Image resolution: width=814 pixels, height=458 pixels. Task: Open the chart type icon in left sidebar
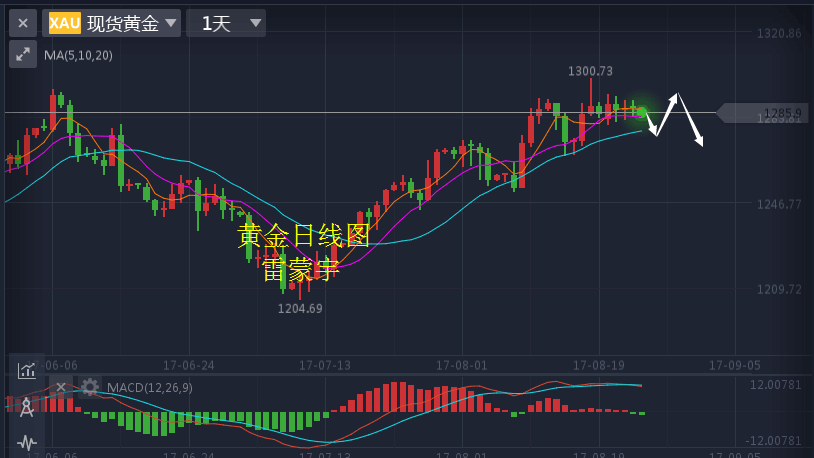pos(27,370)
